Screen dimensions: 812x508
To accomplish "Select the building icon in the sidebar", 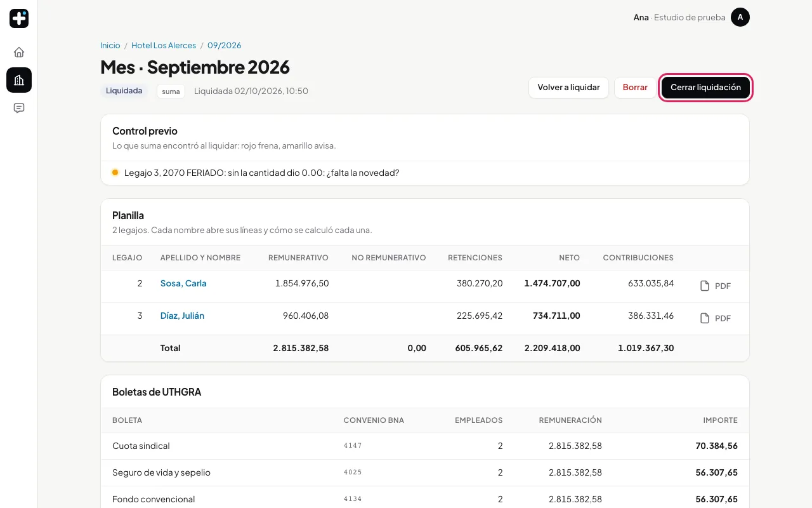I will pyautogui.click(x=19, y=80).
